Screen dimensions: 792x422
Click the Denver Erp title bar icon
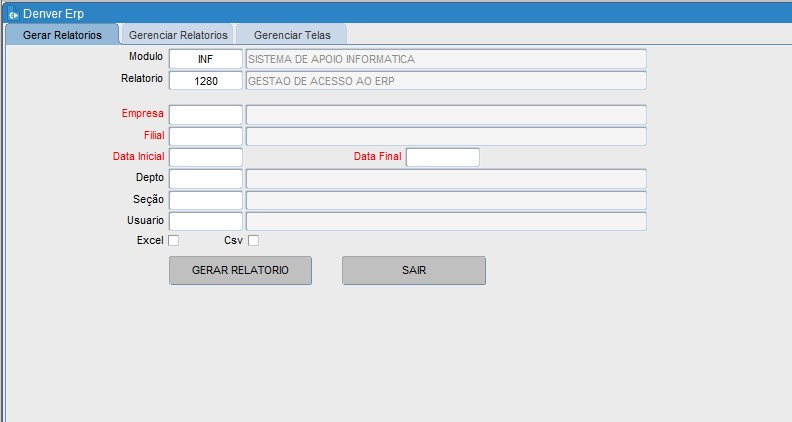point(13,14)
